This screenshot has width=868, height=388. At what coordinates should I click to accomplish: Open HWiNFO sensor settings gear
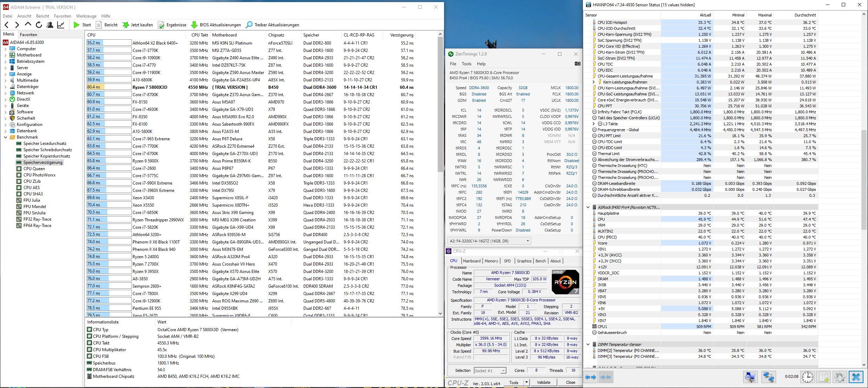840,377
